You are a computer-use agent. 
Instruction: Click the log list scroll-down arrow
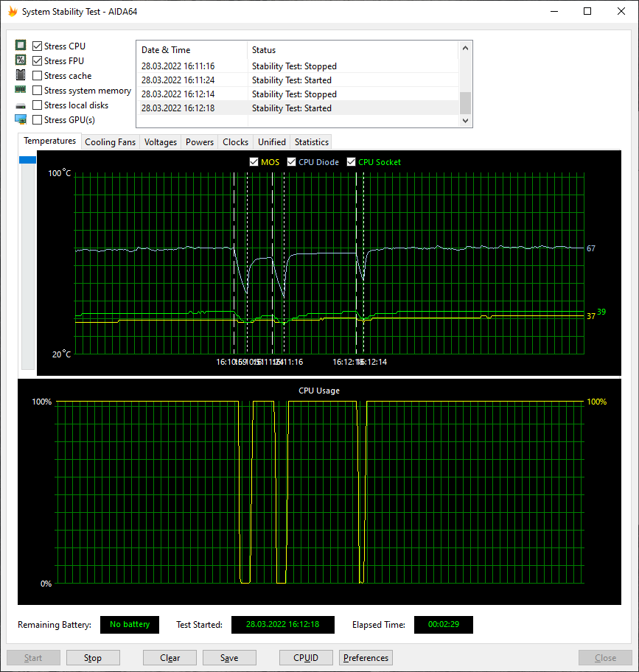click(465, 121)
